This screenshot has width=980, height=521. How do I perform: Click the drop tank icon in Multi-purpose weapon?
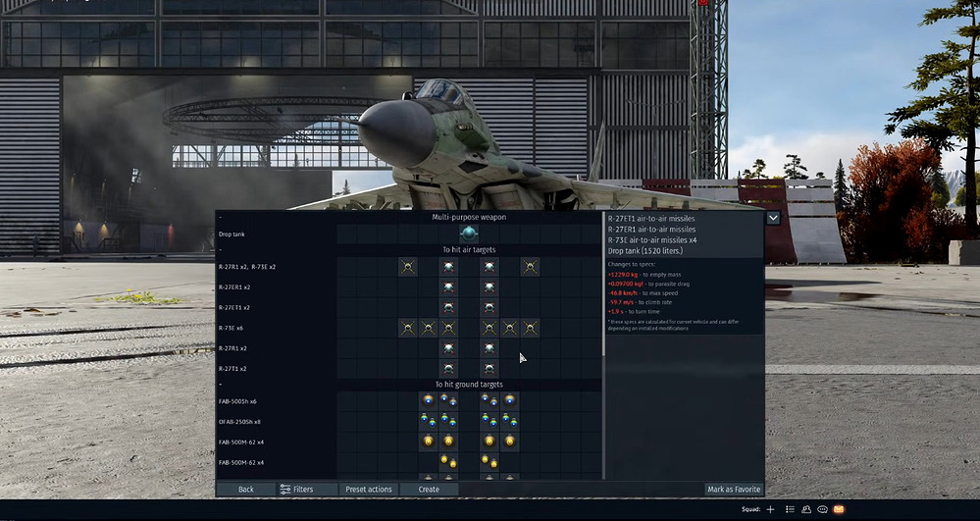coord(469,234)
